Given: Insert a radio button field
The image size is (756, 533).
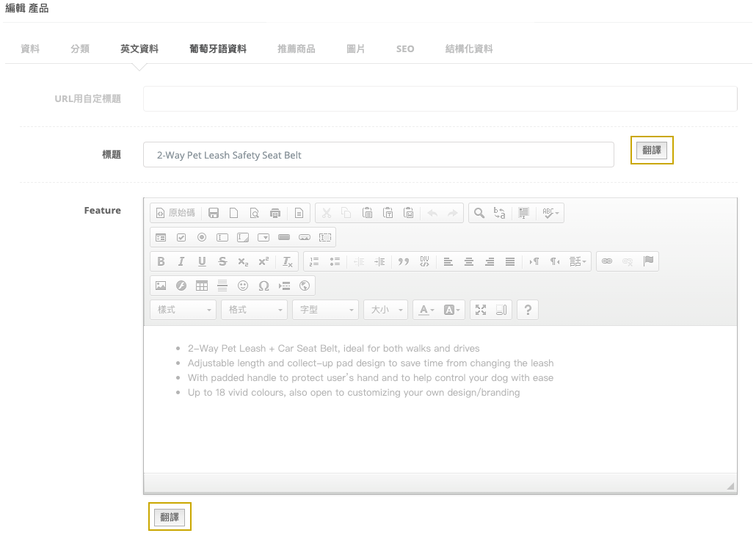Looking at the screenshot, I should pyautogui.click(x=202, y=237).
